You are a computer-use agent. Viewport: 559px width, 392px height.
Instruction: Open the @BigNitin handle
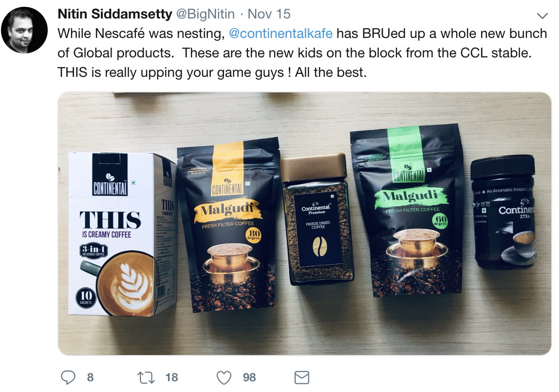click(205, 14)
